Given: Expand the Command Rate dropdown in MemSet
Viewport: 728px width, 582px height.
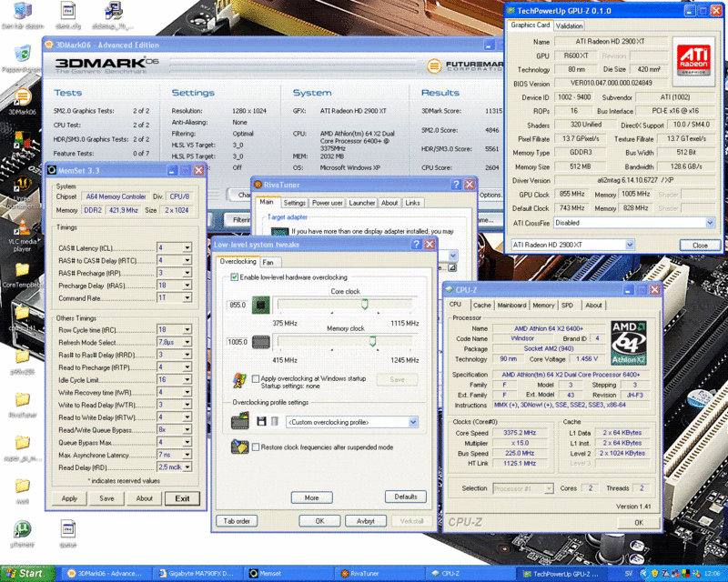Looking at the screenshot, I should pos(187,298).
